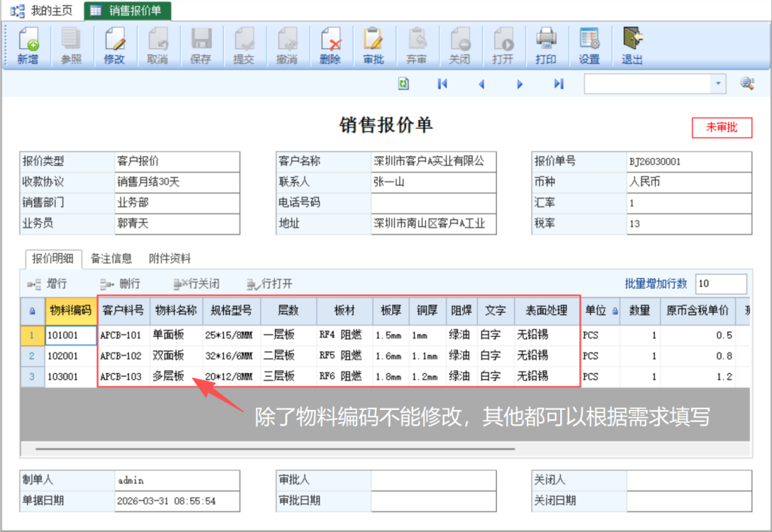This screenshot has height=532, width=772.
Task: Open 设置 (Settings) from the toolbar
Action: pos(589,45)
